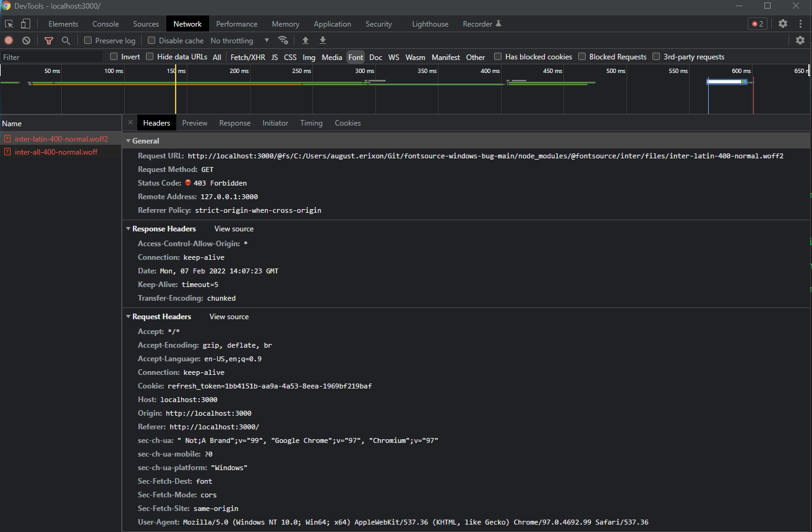812x532 pixels.
Task: Enable Preserve log checkbox
Action: click(88, 41)
